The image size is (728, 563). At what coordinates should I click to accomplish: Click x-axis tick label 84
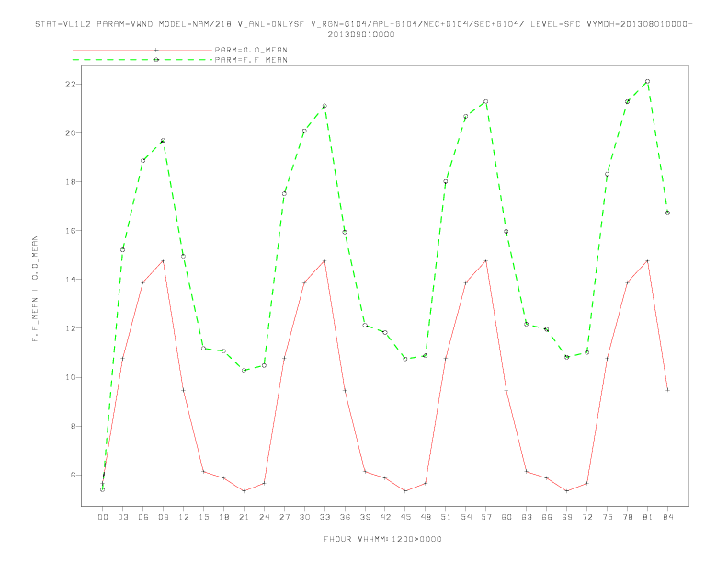pyautogui.click(x=667, y=517)
